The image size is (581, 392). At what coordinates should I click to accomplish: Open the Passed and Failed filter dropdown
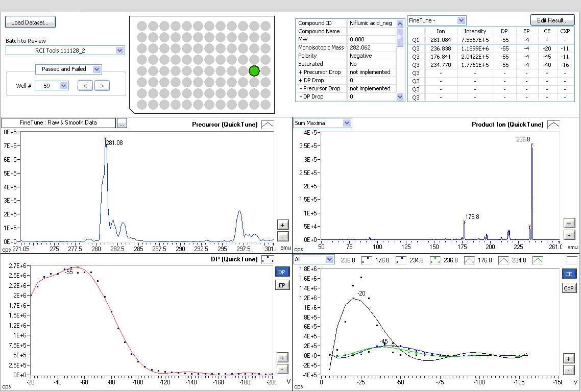click(x=96, y=69)
